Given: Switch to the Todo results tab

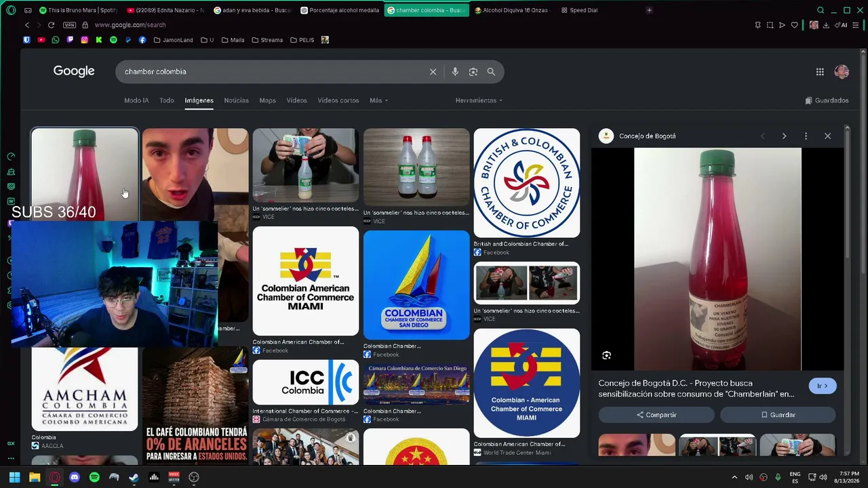Looking at the screenshot, I should (167, 100).
